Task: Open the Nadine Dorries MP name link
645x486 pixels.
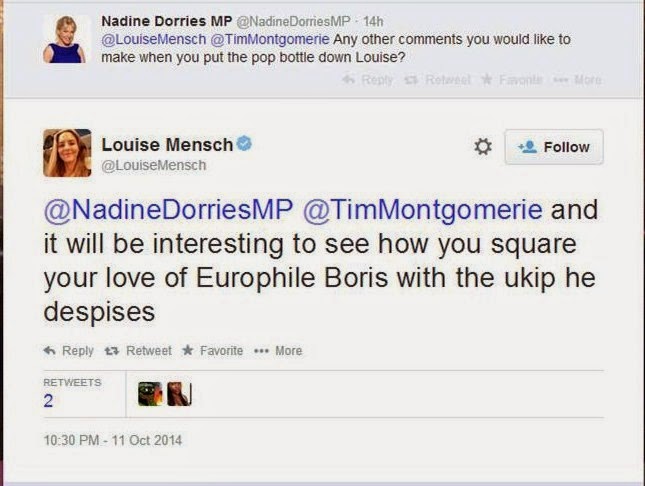Action: coord(166,20)
